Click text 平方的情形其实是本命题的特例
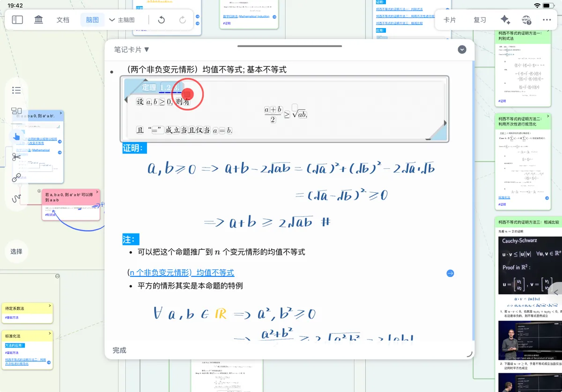The height and width of the screenshot is (392, 562). [x=190, y=285]
